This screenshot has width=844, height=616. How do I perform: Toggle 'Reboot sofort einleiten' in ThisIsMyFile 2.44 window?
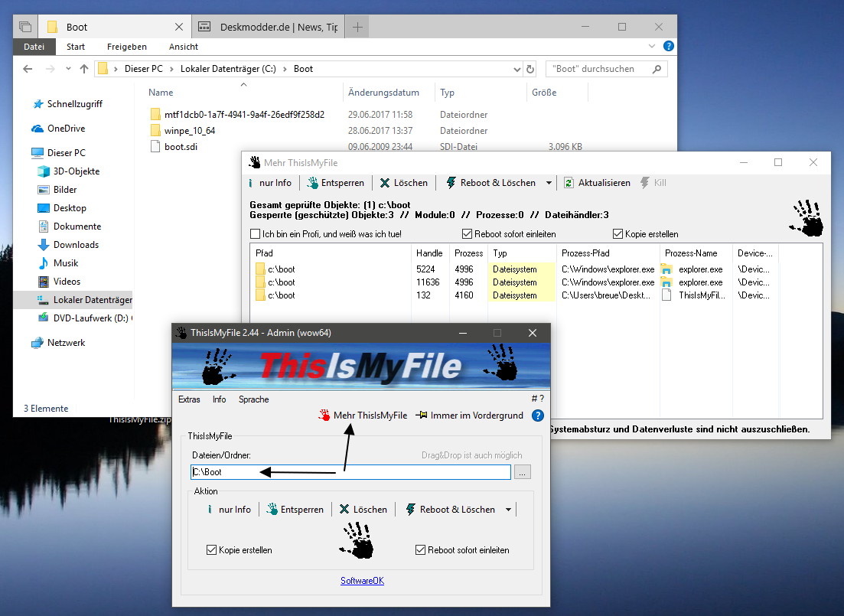point(420,549)
